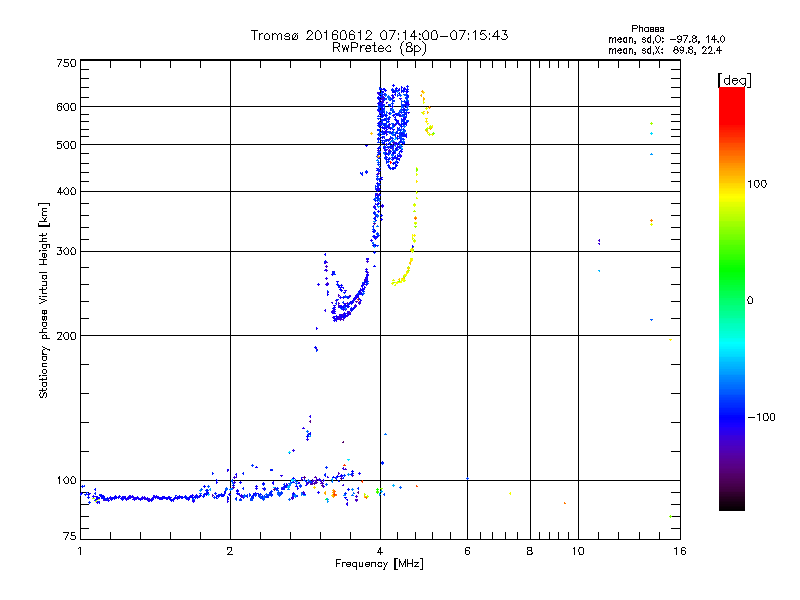Click the 2 tick on the frequency axis

230,551
